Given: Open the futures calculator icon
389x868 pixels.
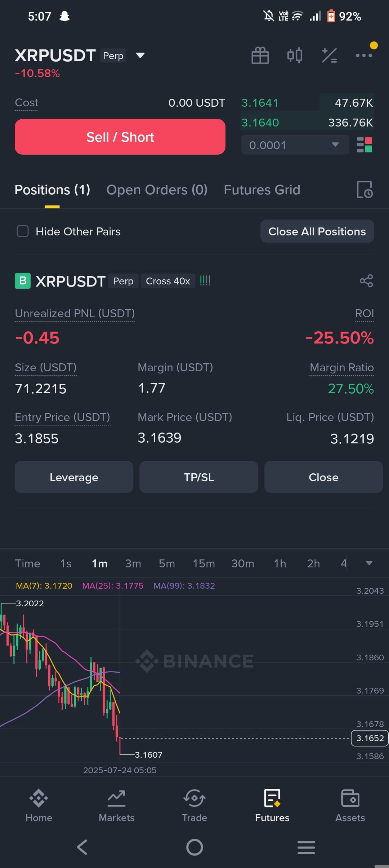Looking at the screenshot, I should pyautogui.click(x=329, y=56).
